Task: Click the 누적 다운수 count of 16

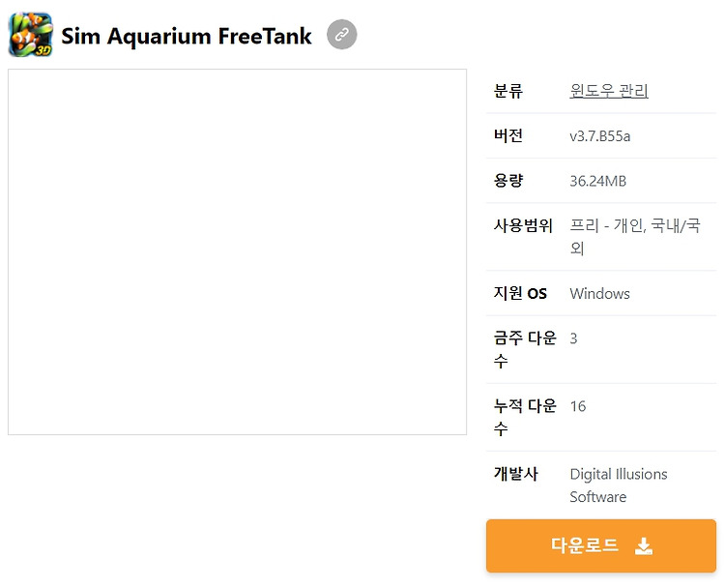Action: click(578, 406)
